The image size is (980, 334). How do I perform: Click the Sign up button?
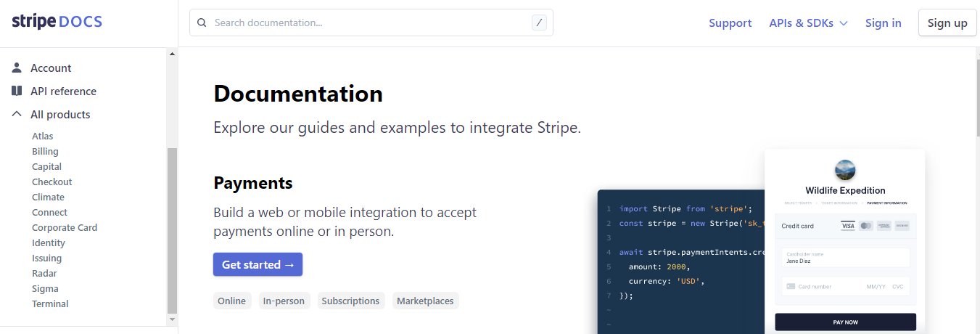point(947,23)
